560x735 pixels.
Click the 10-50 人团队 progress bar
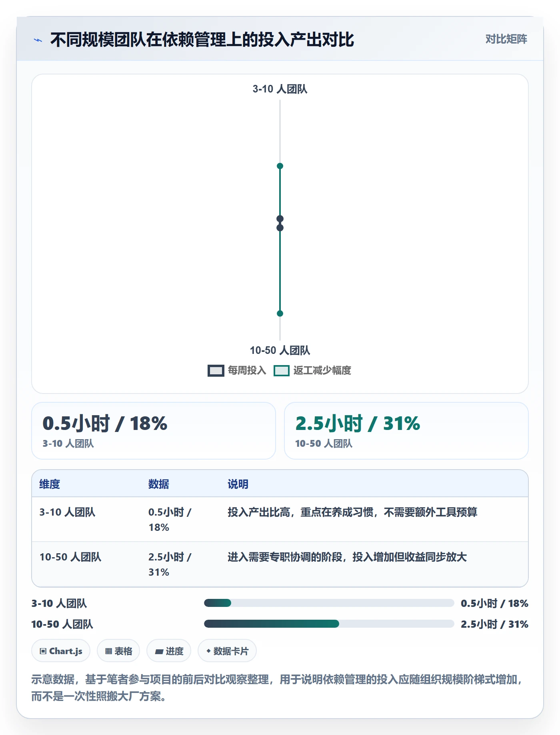pos(329,624)
